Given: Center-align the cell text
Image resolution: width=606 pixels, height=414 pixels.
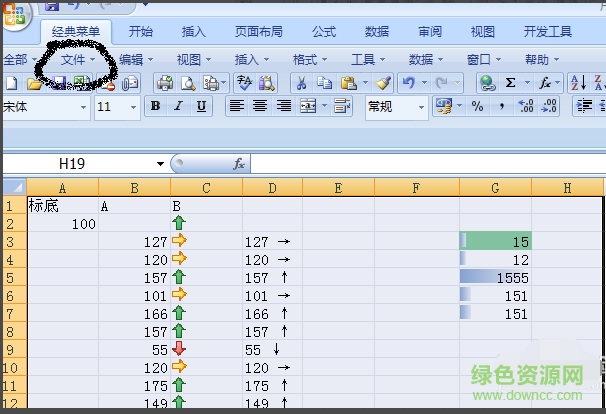Looking at the screenshot, I should (x=260, y=106).
